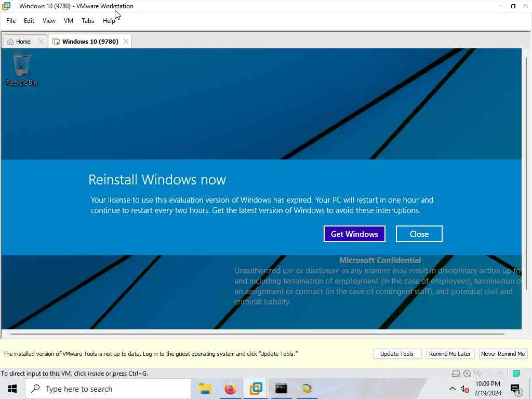This screenshot has height=399, width=532.
Task: Open Firefox from the taskbar
Action: pos(230,389)
